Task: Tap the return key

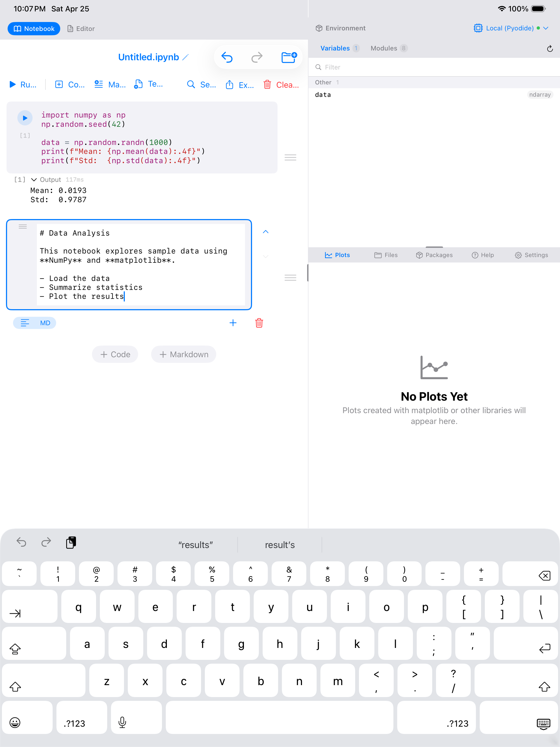Action: [x=526, y=644]
